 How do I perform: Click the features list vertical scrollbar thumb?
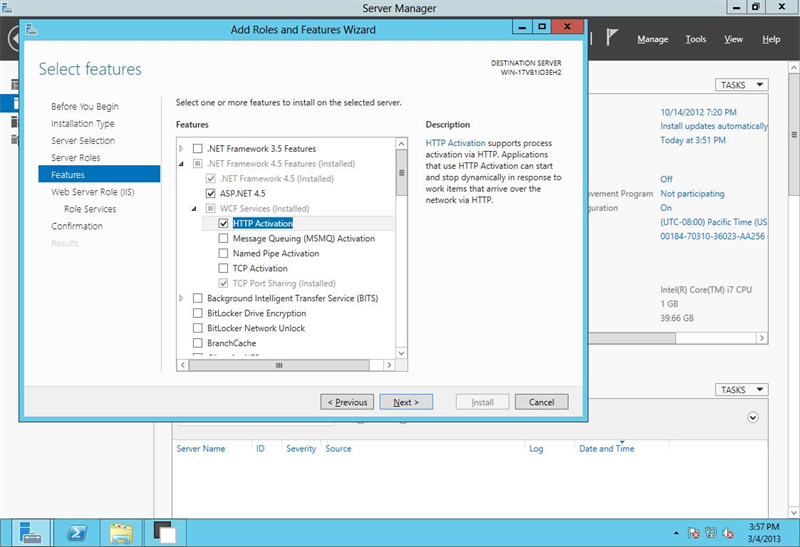click(x=402, y=172)
